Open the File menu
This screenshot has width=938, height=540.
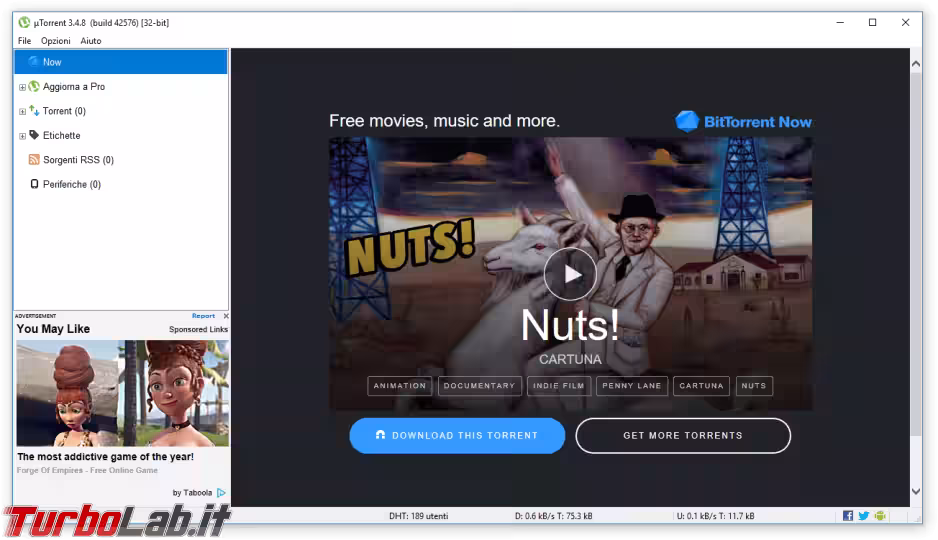pos(24,41)
